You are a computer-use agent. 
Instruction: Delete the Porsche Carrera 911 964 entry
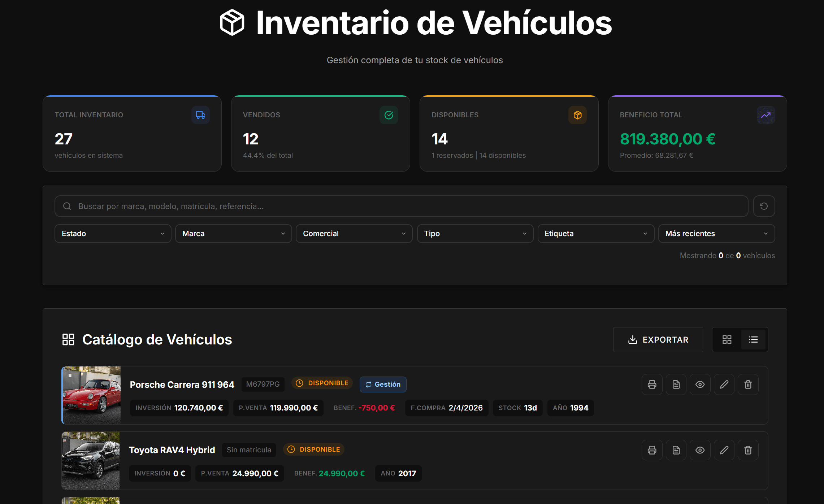(748, 384)
